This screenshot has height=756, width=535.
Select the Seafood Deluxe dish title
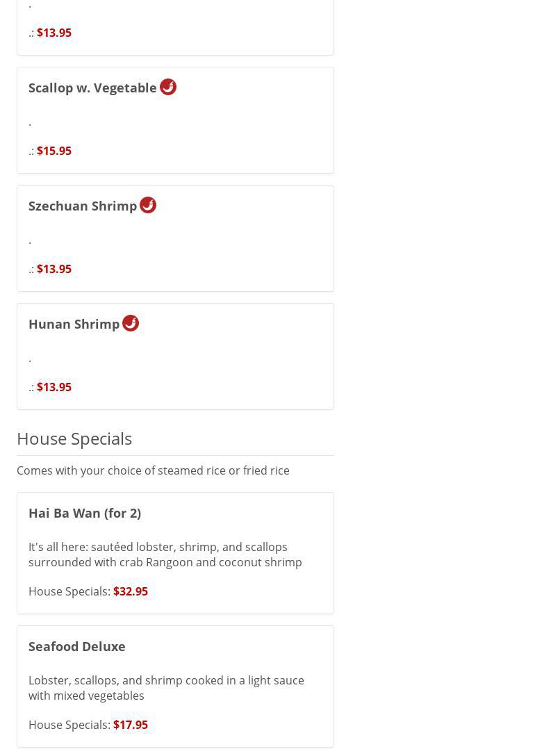click(77, 646)
